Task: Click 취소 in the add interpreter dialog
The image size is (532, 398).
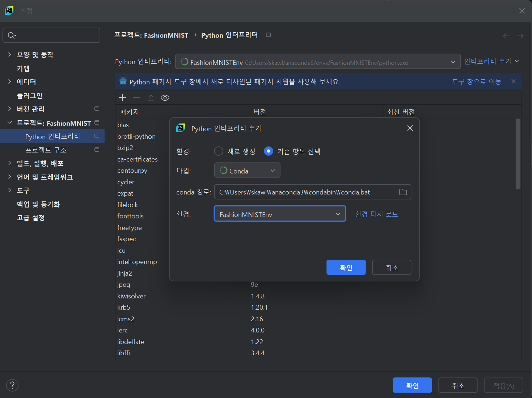Action: point(392,267)
